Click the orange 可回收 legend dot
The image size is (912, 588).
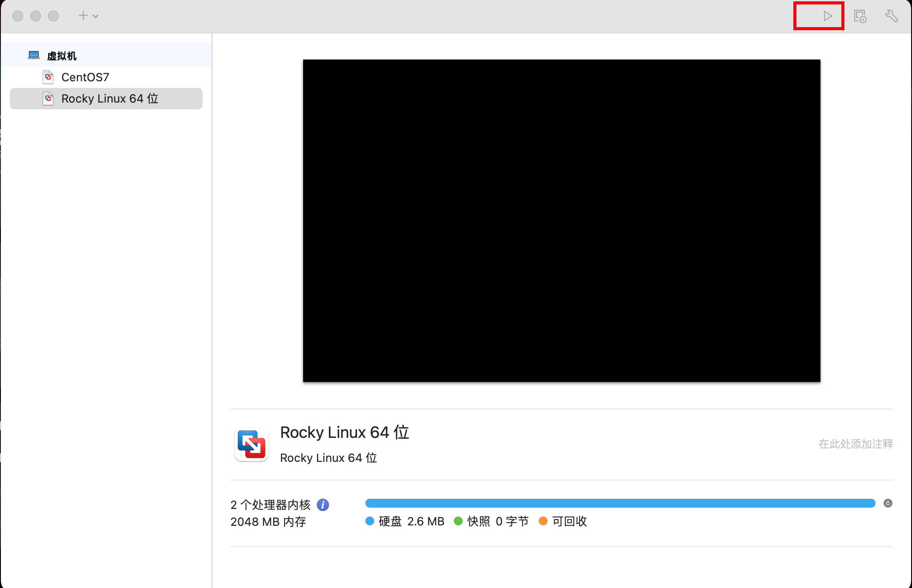543,521
